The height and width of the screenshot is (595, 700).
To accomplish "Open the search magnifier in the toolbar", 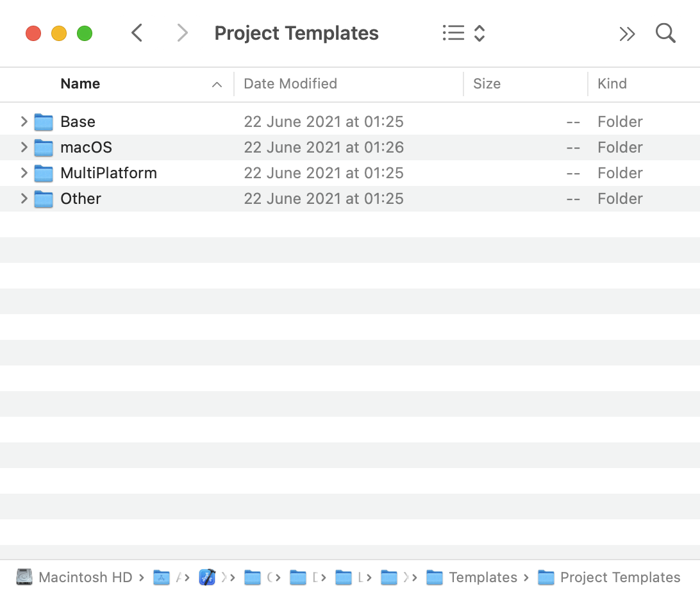I will 665,33.
